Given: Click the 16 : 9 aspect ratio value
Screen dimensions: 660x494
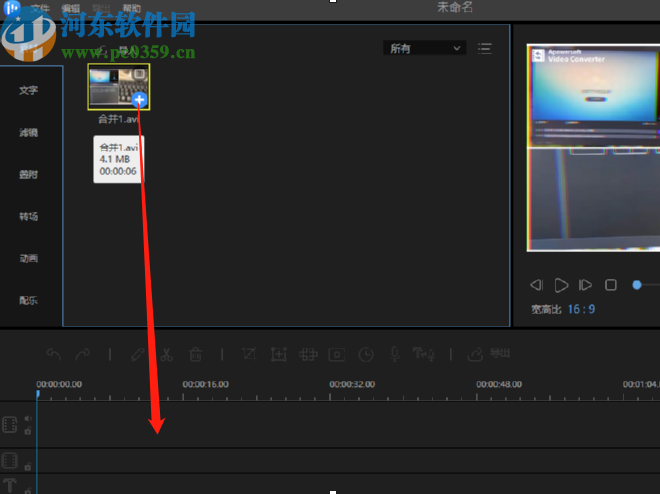Looking at the screenshot, I should pyautogui.click(x=581, y=309).
